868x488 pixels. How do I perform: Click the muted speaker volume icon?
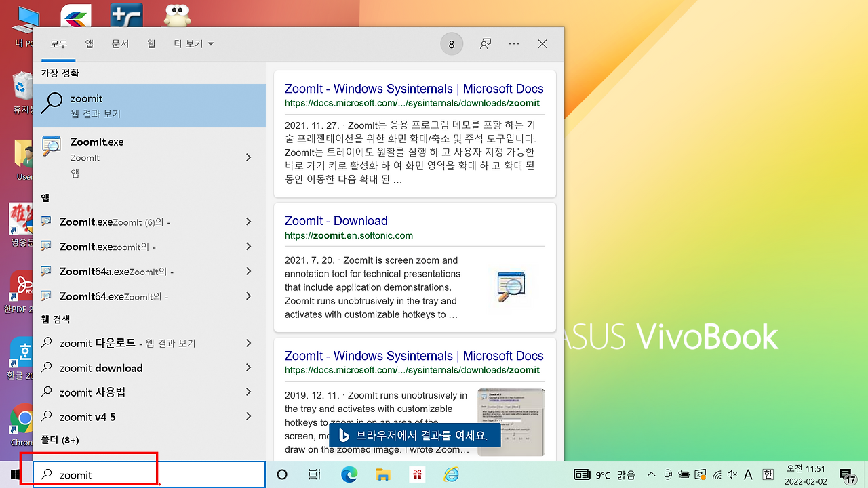[732, 474]
